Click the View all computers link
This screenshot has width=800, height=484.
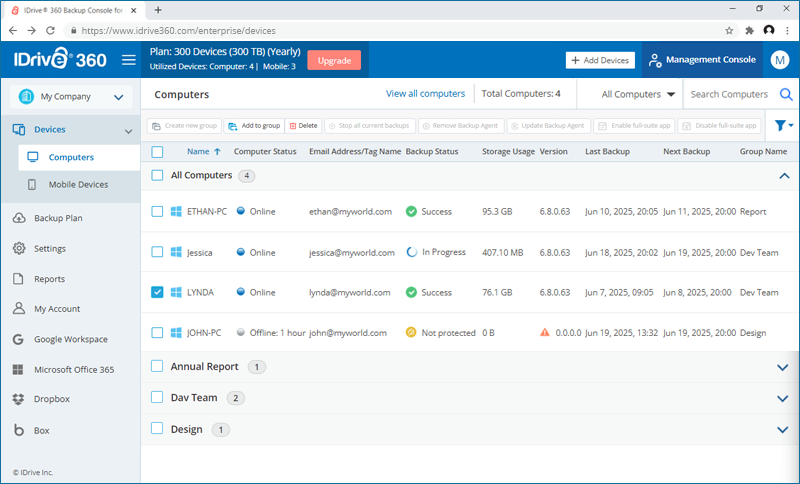point(425,94)
